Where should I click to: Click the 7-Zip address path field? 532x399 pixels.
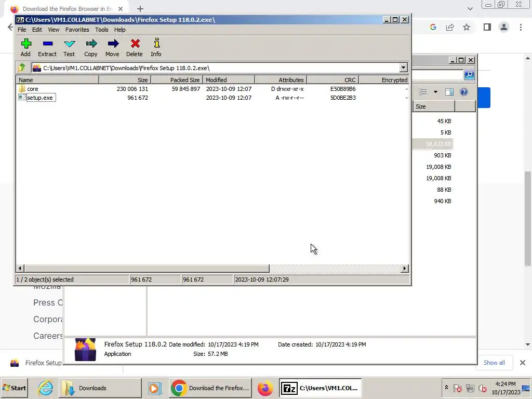216,68
